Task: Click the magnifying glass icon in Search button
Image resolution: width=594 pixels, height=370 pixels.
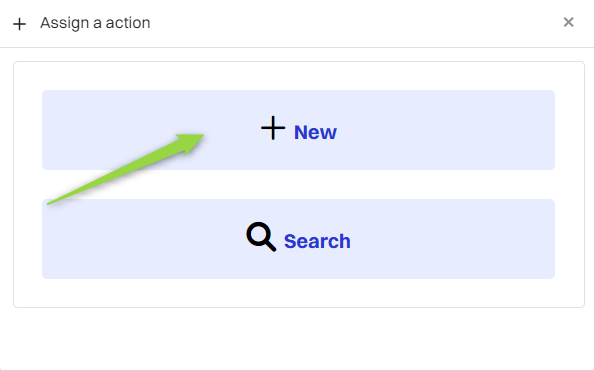Action: click(261, 237)
